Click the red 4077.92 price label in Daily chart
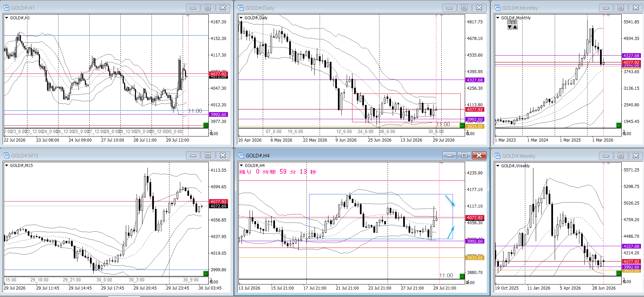This screenshot has width=644, height=297. click(x=475, y=110)
